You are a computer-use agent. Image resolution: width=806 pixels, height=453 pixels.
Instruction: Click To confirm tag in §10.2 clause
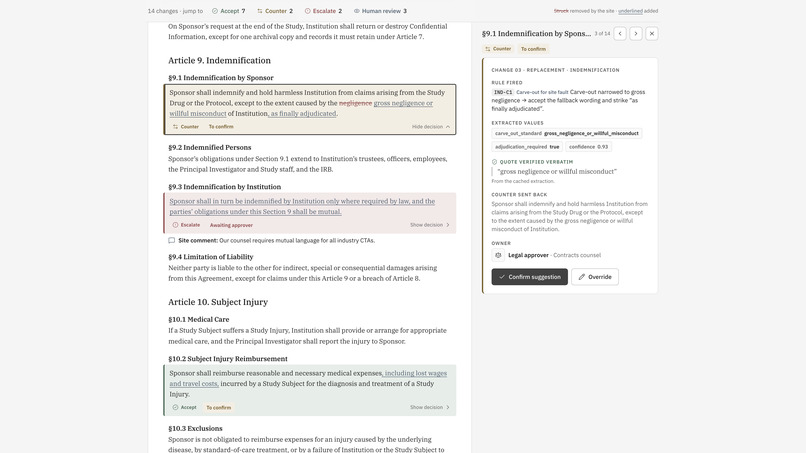(x=219, y=407)
